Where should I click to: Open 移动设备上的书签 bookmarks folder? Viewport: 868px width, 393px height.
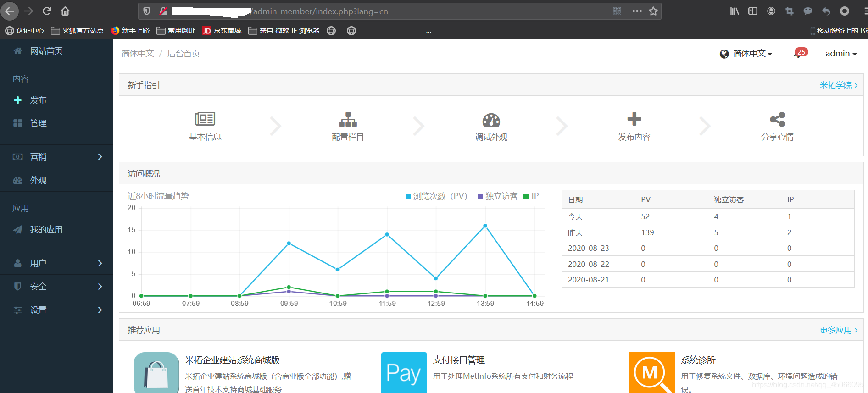coord(839,31)
